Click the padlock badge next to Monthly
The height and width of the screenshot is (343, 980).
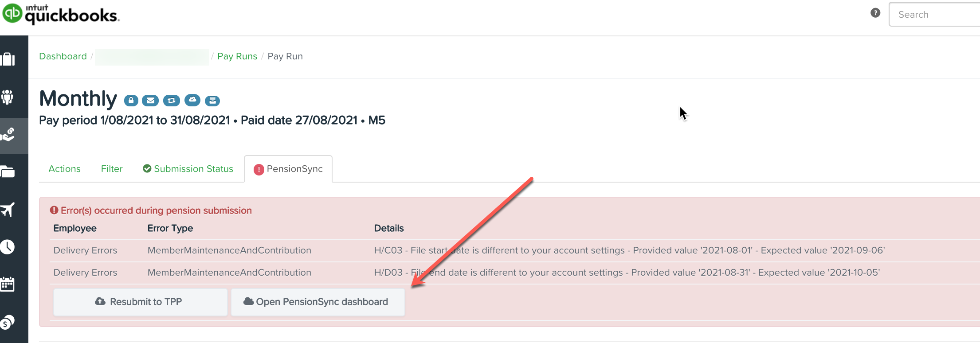pos(131,101)
